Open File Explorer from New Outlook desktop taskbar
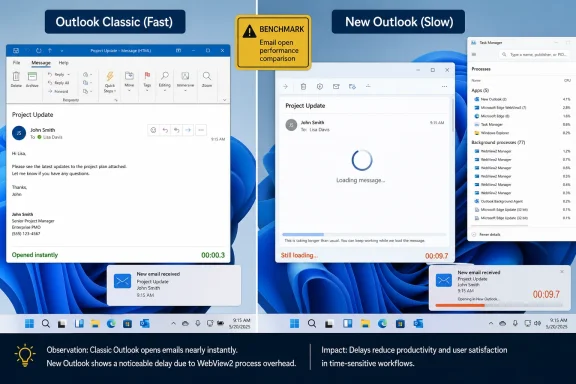576x384 pixels. point(365,323)
